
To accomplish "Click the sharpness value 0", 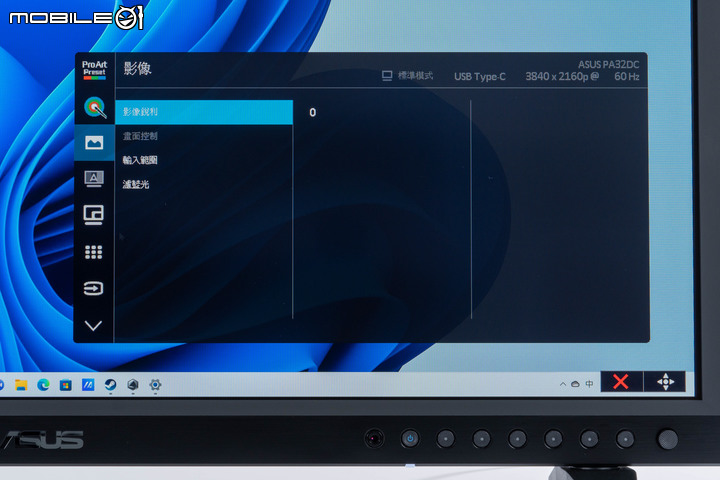I will coord(313,113).
